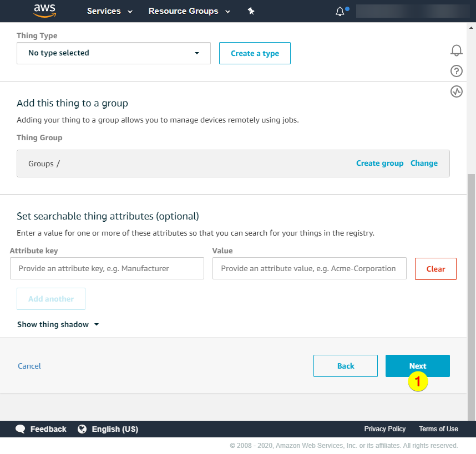The width and height of the screenshot is (476, 454).
Task: Focus the Attribute key input field
Action: 107,268
